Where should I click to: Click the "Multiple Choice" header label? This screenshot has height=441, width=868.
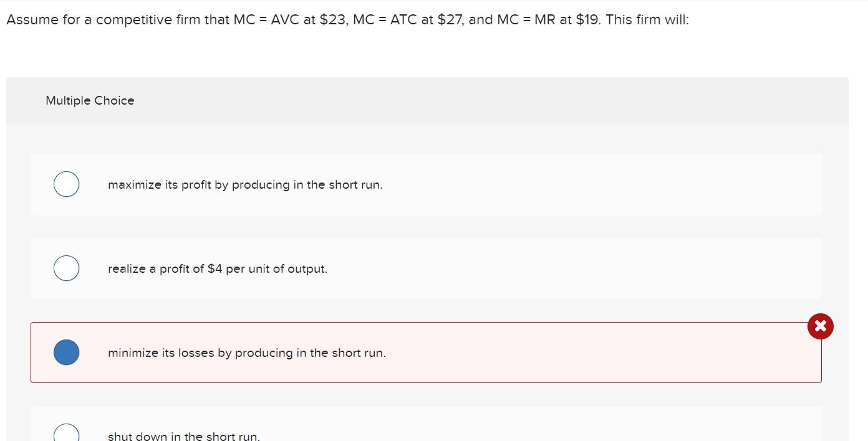[90, 100]
